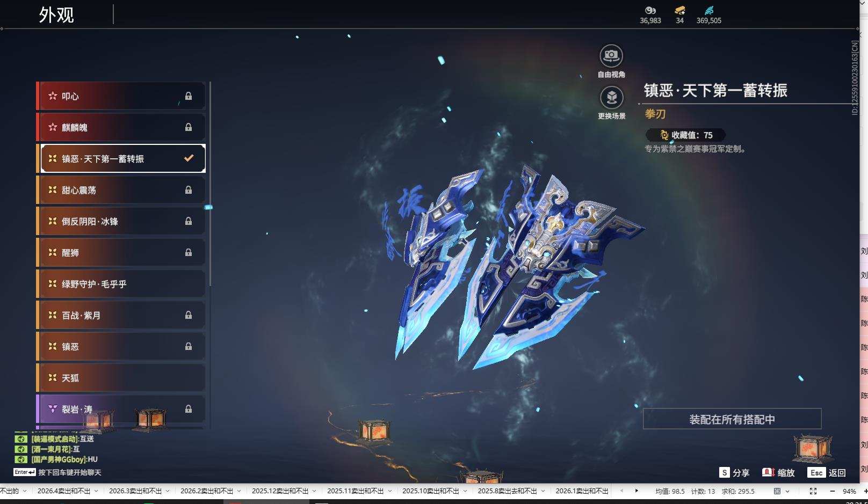The width and height of the screenshot is (868, 504).
Task: Click the 收藏值 collection value swirl icon
Action: (x=664, y=135)
